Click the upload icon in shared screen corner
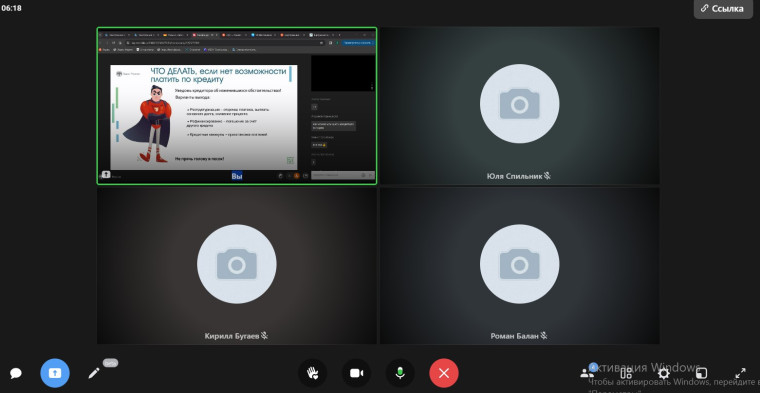The height and width of the screenshot is (393, 760). click(x=106, y=175)
